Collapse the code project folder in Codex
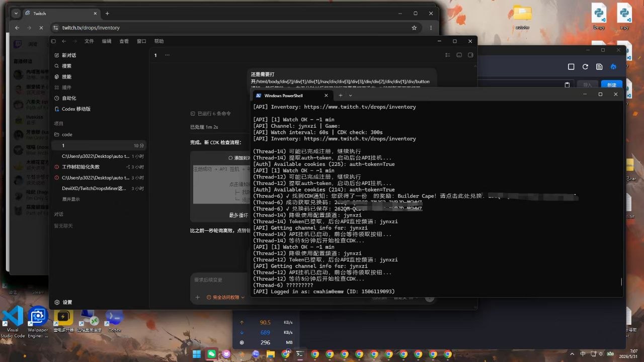Screen dimensions: 644x362 64,135
